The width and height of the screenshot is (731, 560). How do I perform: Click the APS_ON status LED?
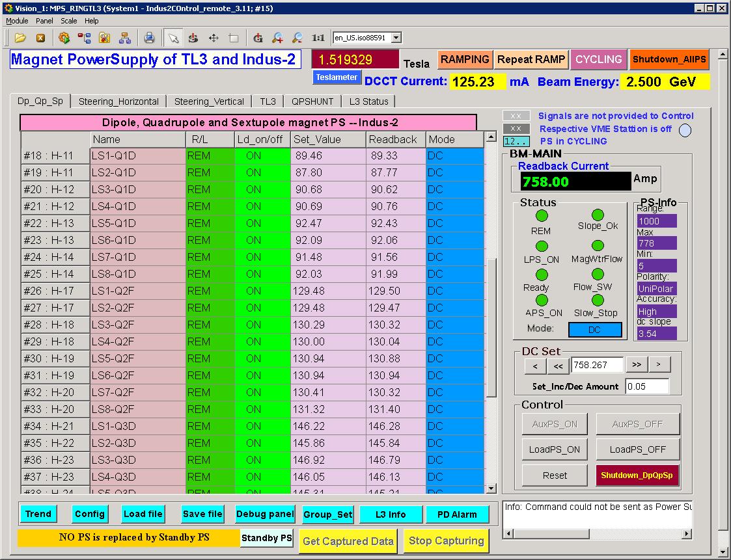pos(542,300)
